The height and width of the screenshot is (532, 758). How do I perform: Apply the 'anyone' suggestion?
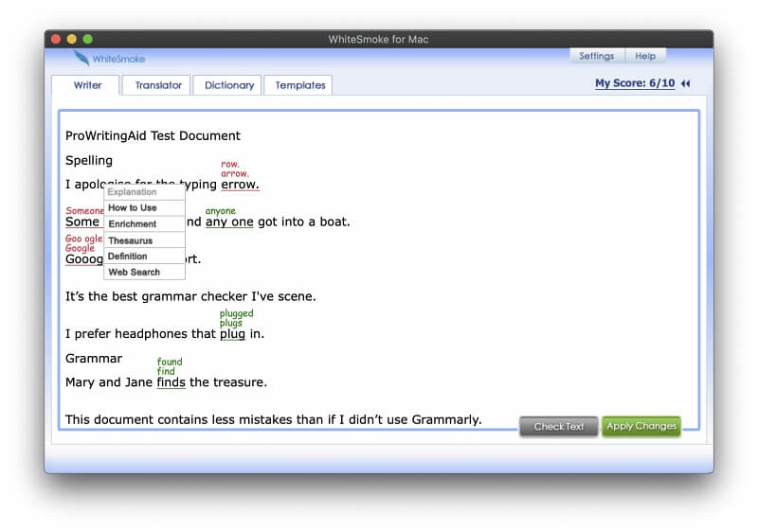(x=221, y=211)
